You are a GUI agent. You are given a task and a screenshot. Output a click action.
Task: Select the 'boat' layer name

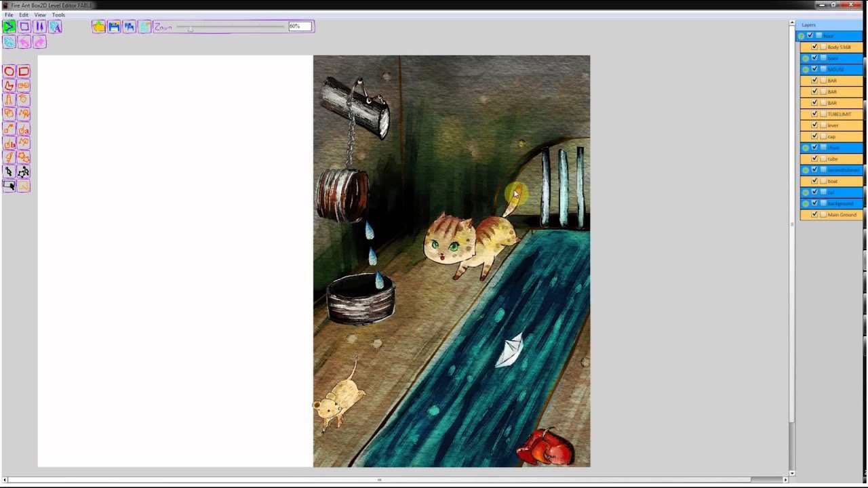833,181
